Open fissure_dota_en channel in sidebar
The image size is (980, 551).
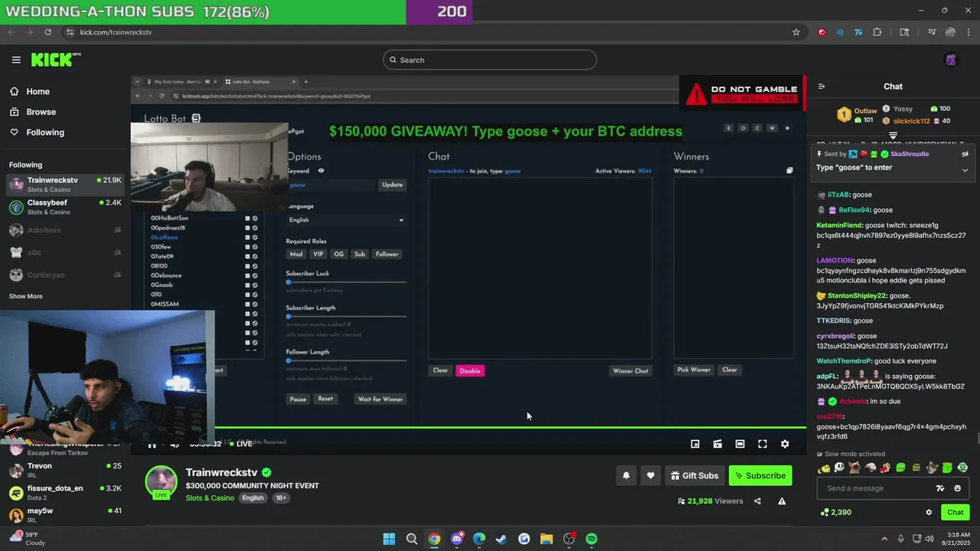[x=65, y=493]
